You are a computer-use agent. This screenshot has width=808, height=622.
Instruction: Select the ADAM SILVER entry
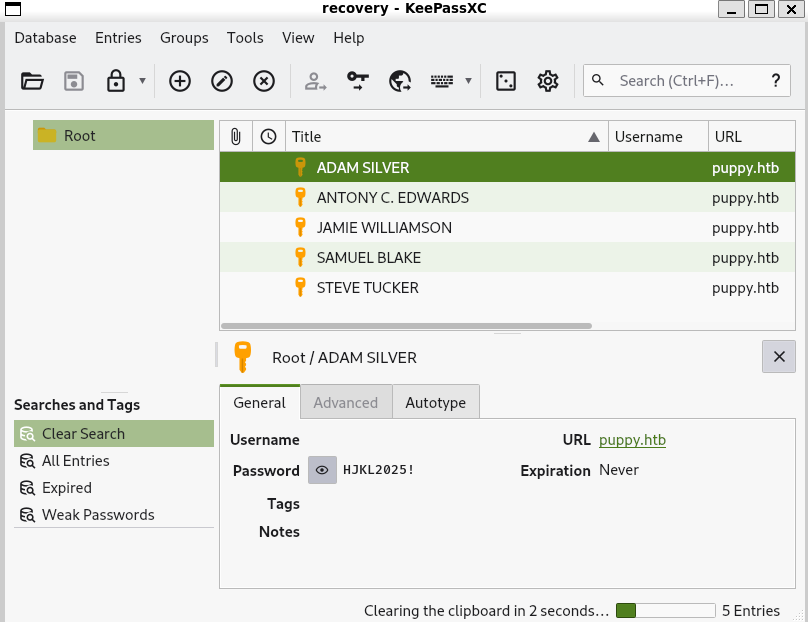tap(508, 167)
